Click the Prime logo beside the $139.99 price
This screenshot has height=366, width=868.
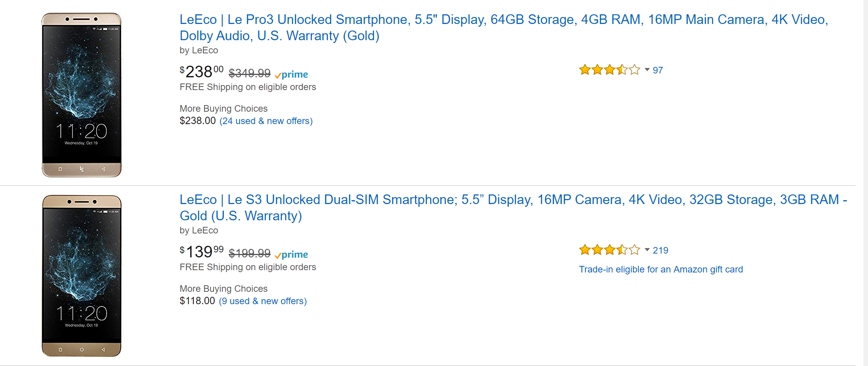point(292,254)
